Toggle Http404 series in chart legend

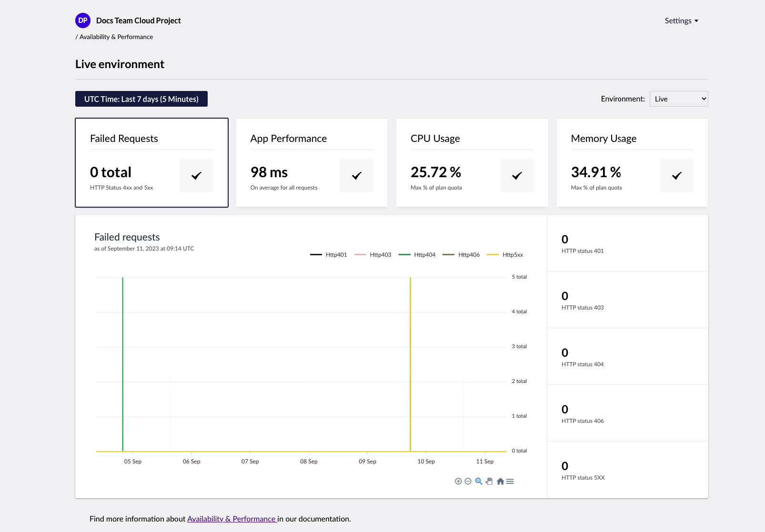click(x=424, y=255)
